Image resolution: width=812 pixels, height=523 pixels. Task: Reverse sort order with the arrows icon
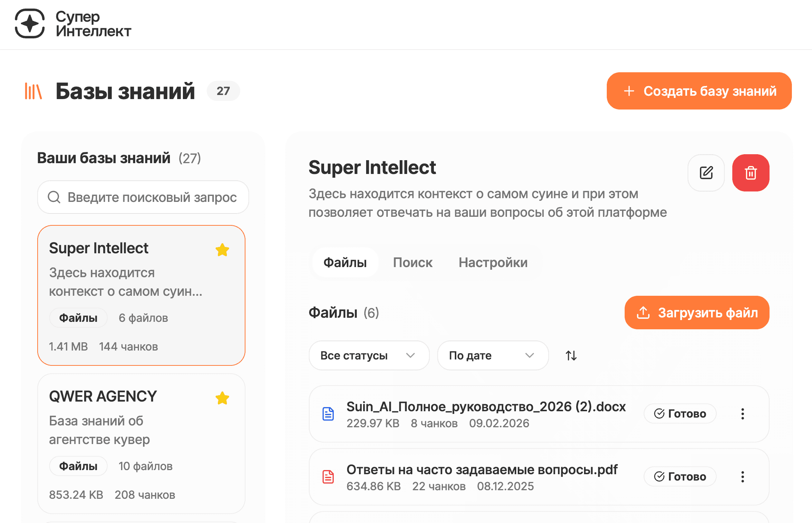[x=571, y=355]
